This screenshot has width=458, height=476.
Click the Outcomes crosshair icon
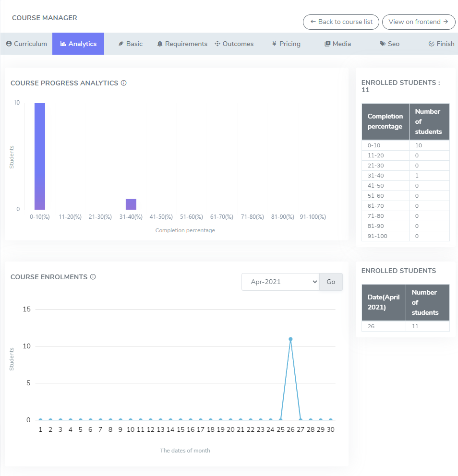(217, 43)
